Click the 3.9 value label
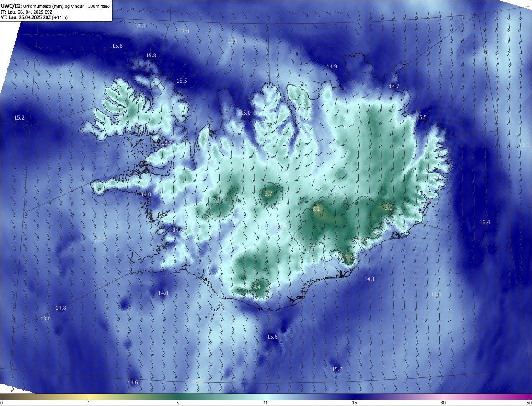 389,208
